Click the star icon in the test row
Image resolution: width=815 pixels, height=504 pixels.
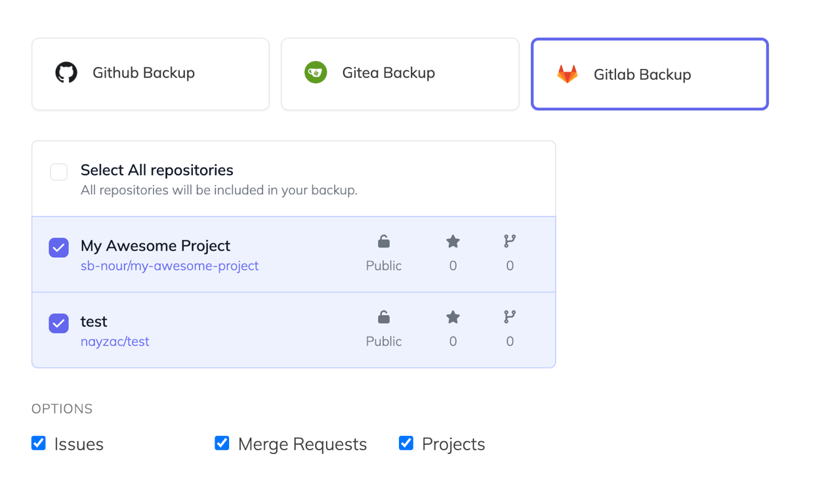point(453,318)
